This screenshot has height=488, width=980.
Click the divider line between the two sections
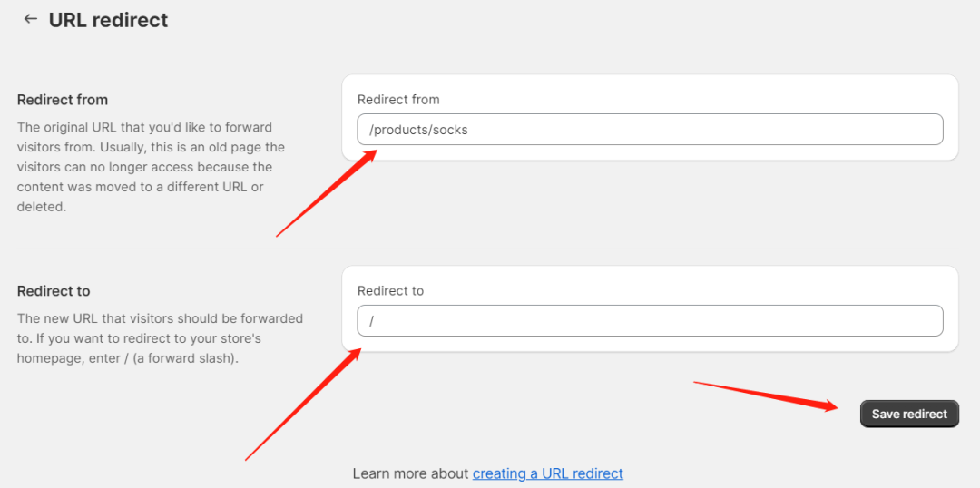pos(487,249)
